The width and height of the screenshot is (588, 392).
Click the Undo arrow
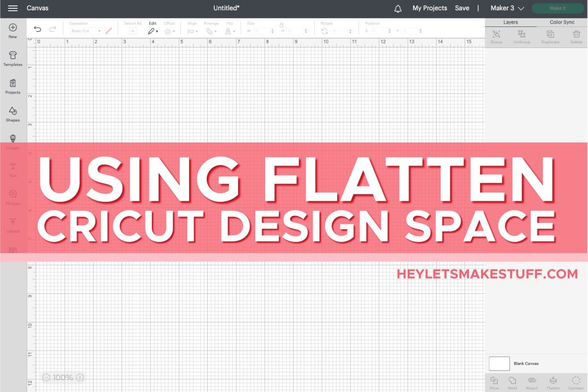tap(38, 30)
